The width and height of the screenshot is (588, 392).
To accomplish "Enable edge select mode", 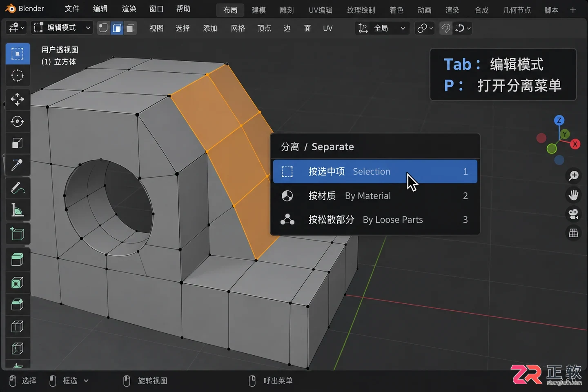I will tap(117, 28).
